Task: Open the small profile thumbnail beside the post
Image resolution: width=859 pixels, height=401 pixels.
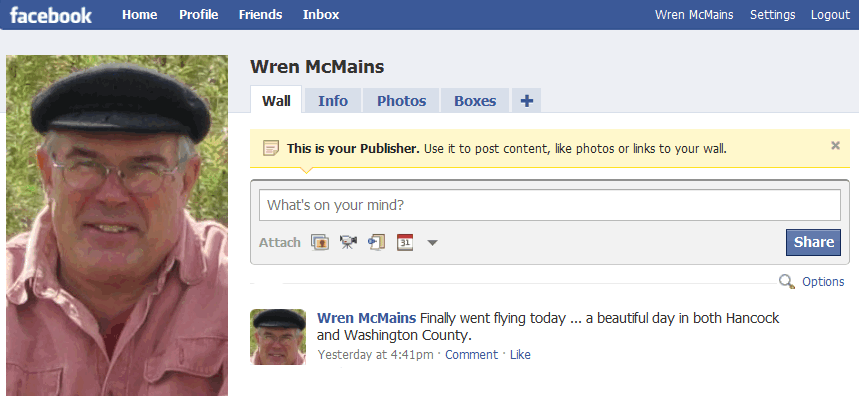Action: (x=278, y=337)
